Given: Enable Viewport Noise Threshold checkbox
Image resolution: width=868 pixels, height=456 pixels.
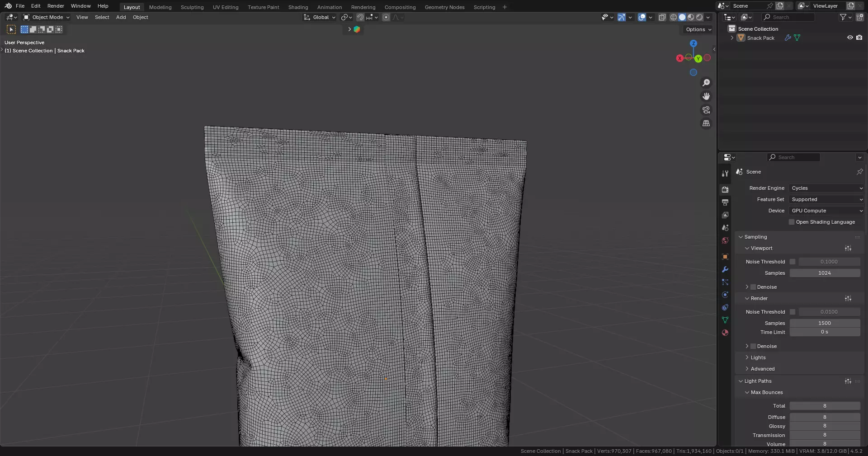Looking at the screenshot, I should [793, 262].
